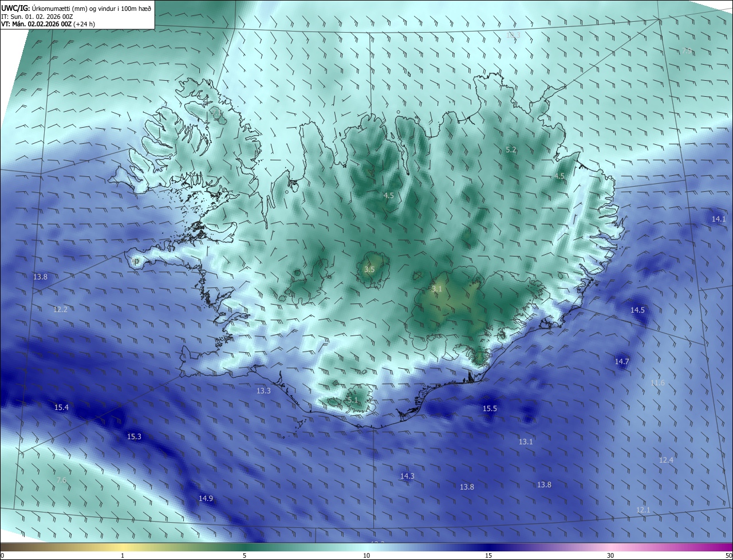
Task: Click the 7.6 value label on the map
Action: point(61,480)
